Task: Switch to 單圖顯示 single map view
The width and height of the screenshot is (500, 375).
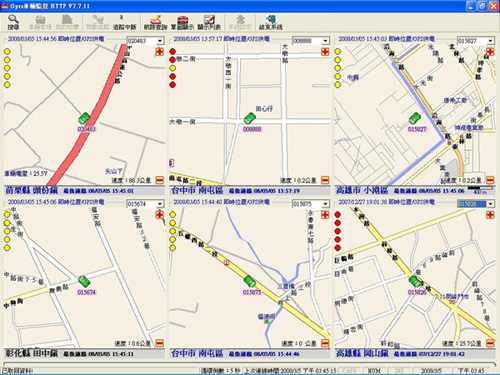Action: (x=182, y=22)
